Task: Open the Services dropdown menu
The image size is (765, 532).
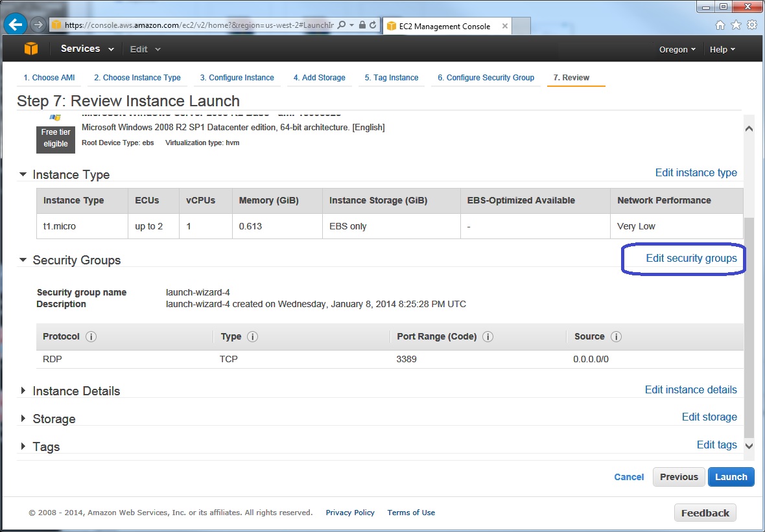Action: pyautogui.click(x=88, y=49)
